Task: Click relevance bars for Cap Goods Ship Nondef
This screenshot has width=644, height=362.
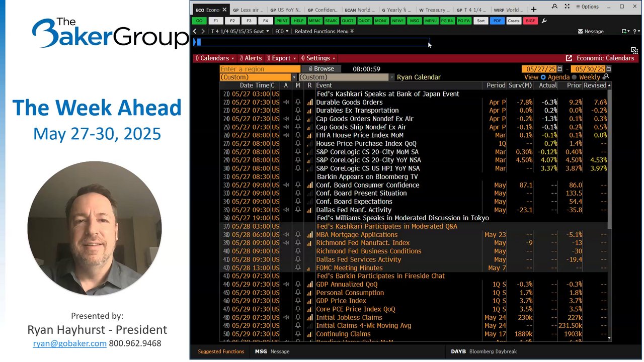Action: (x=309, y=127)
